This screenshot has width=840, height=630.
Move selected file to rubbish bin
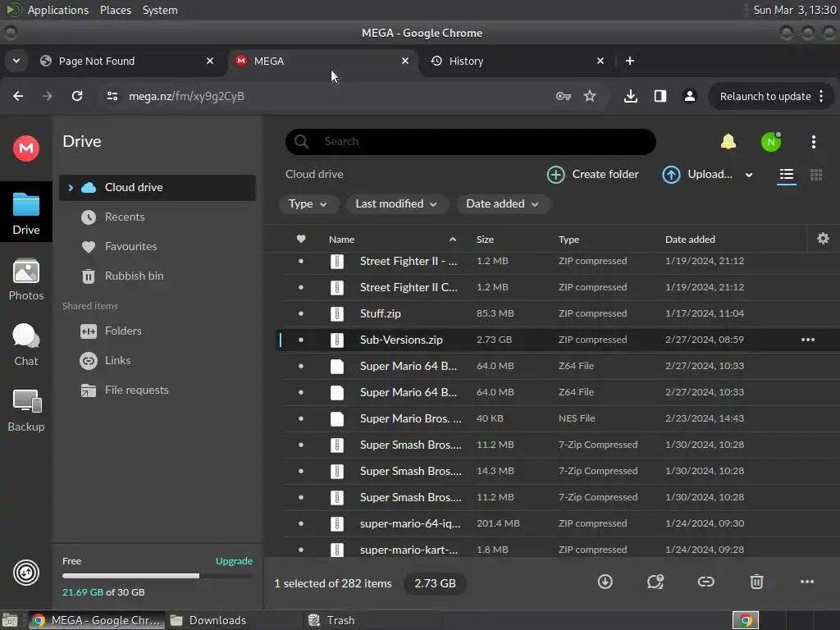tap(756, 582)
